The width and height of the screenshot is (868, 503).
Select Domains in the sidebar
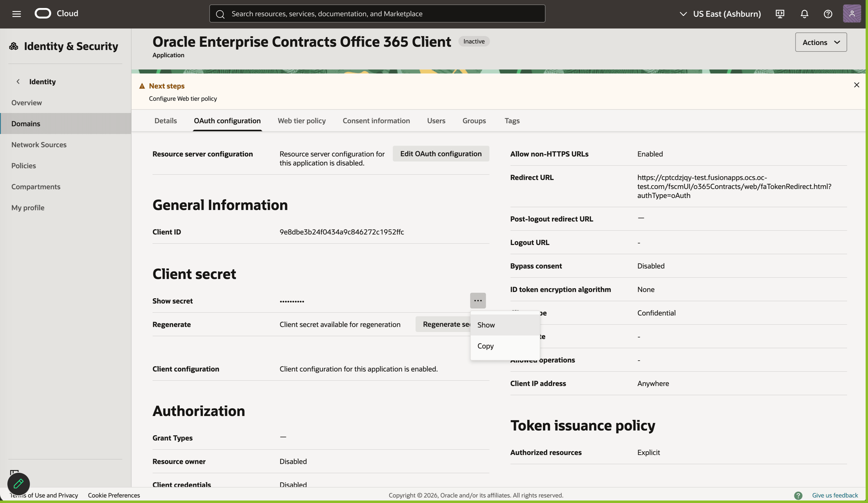point(66,123)
